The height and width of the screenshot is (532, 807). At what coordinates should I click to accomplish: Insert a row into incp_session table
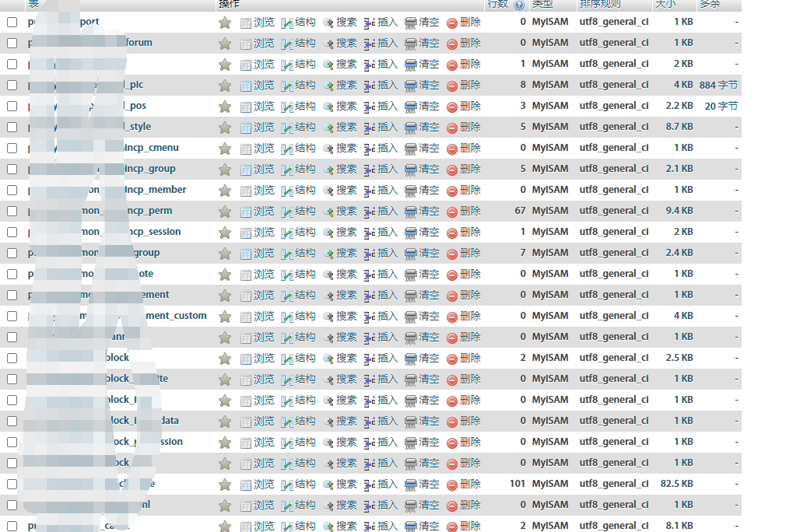(x=381, y=232)
